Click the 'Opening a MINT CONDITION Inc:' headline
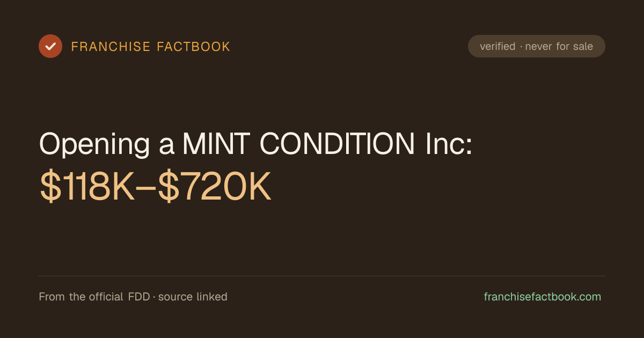 (256, 145)
